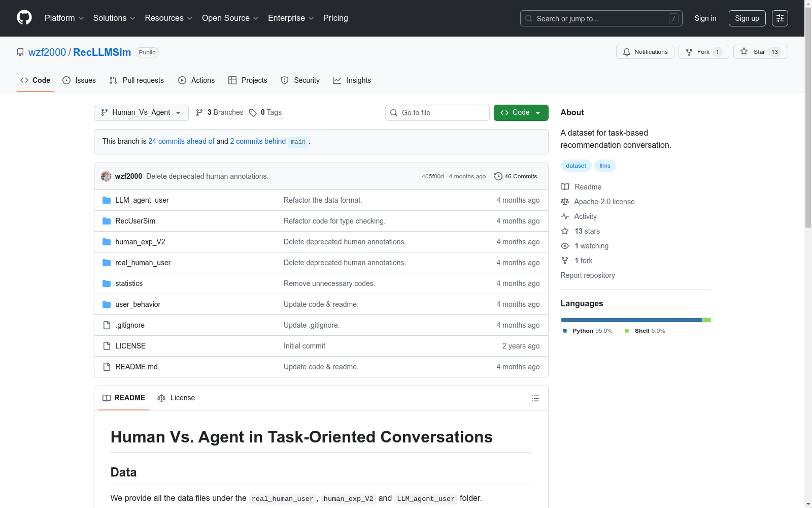This screenshot has width=812, height=508.
Task: Open the Projects tab
Action: (248, 80)
